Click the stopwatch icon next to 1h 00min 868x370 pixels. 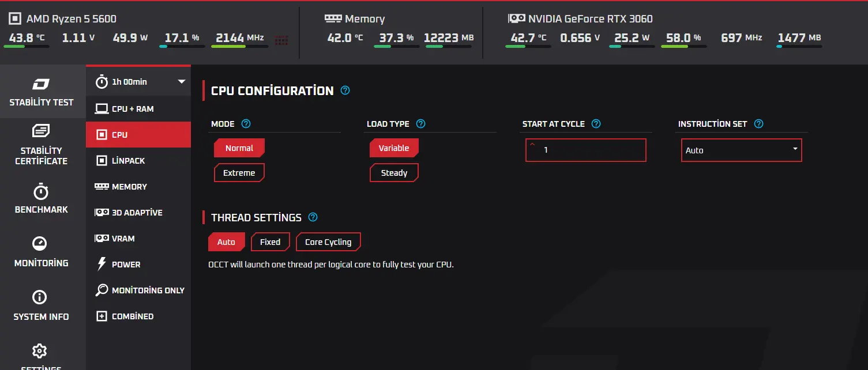pos(102,81)
